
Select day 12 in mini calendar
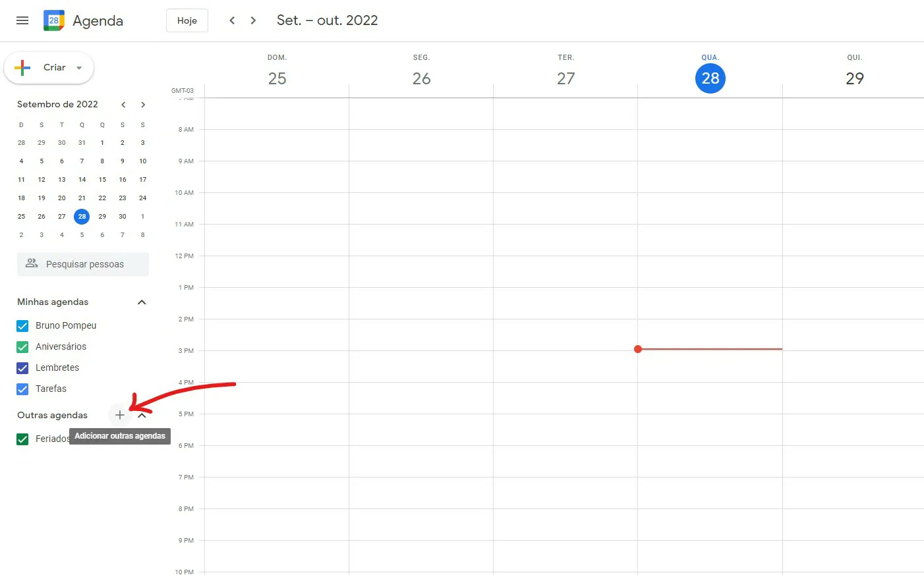(x=42, y=179)
